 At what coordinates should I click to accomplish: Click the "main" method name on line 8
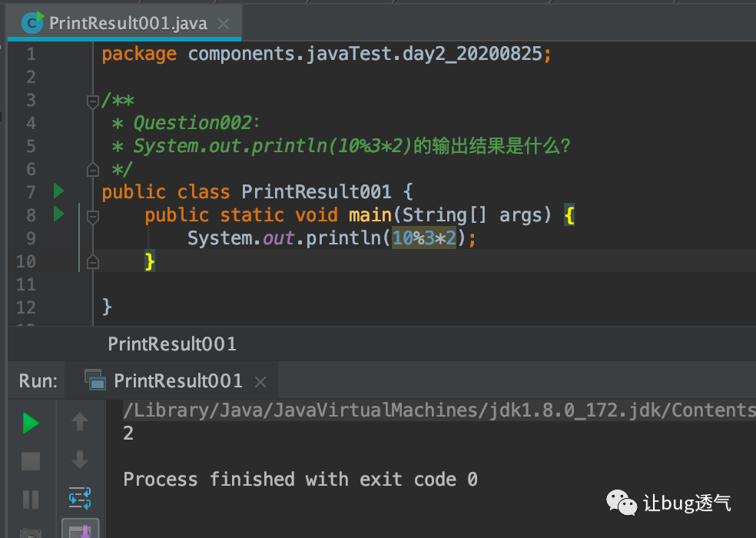[370, 214]
